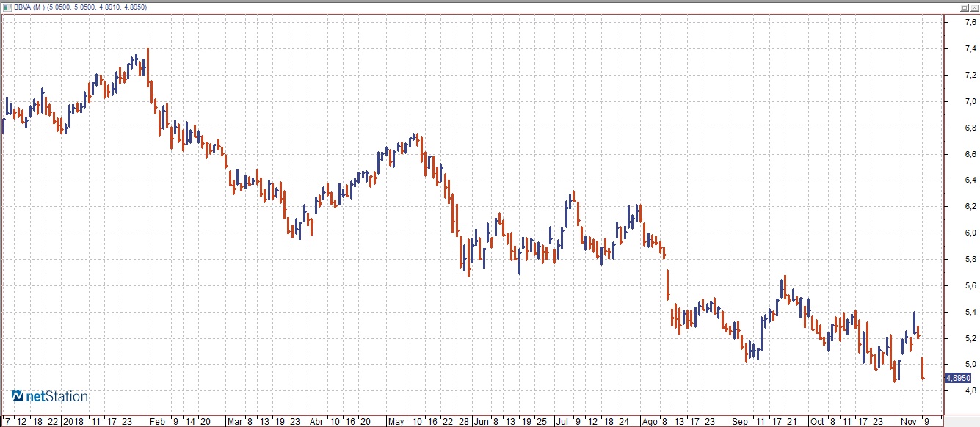Screen dimensions: 980x427
Task: Click the Mar label on the date axis
Action: point(235,421)
